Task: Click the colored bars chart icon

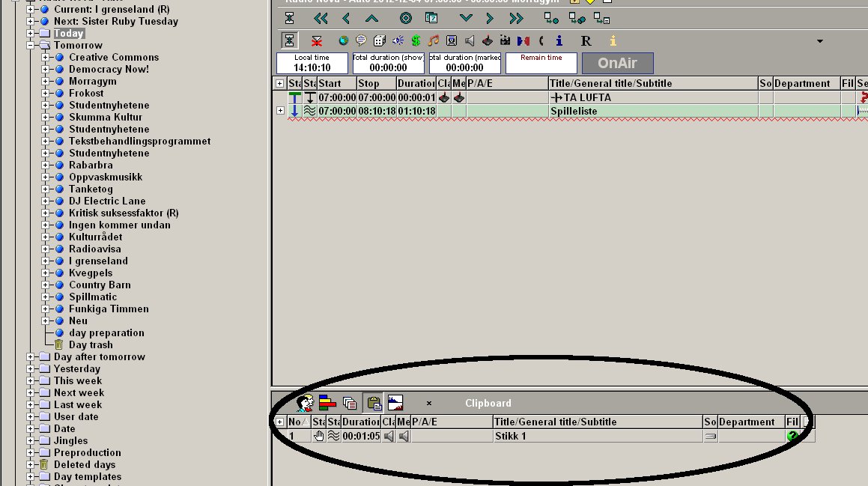Action: [327, 402]
